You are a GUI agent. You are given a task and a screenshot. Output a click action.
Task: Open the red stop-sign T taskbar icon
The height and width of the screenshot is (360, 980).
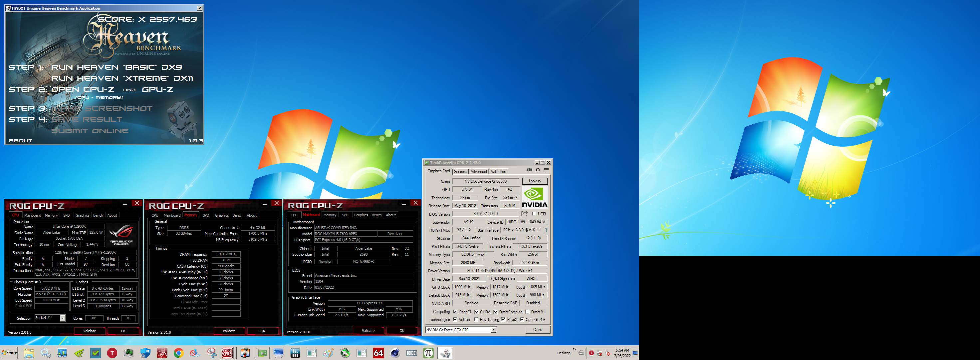pos(112,353)
